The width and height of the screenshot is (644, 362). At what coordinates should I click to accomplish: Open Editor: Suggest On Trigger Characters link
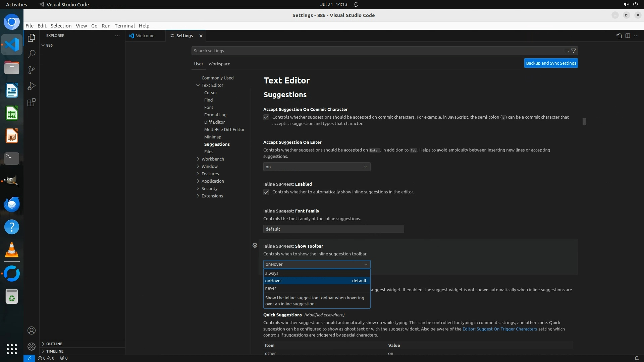(x=499, y=329)
